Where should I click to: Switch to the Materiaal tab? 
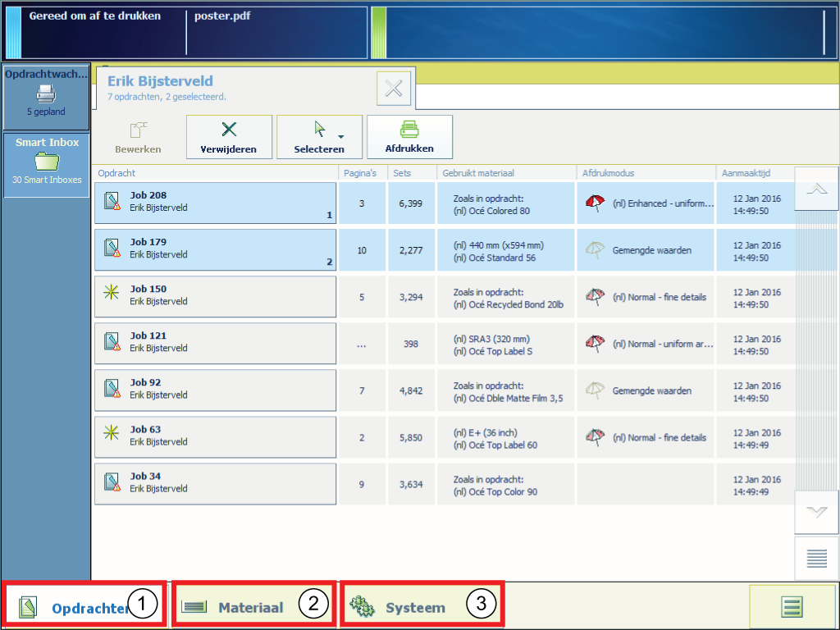(254, 605)
